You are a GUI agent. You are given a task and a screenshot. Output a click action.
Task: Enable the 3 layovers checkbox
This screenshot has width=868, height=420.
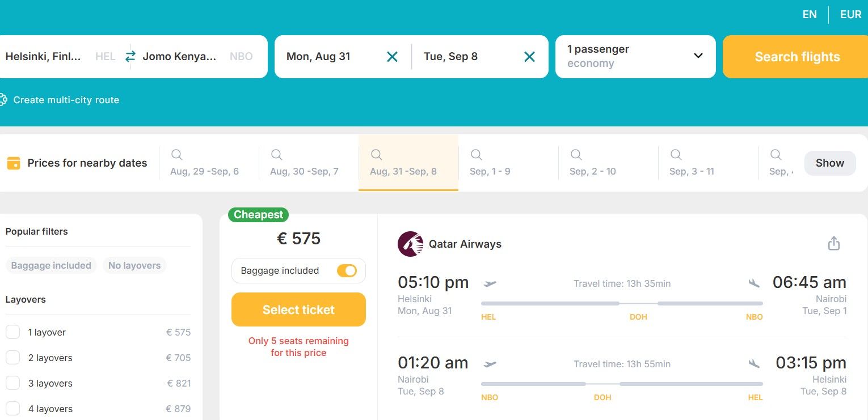[13, 383]
